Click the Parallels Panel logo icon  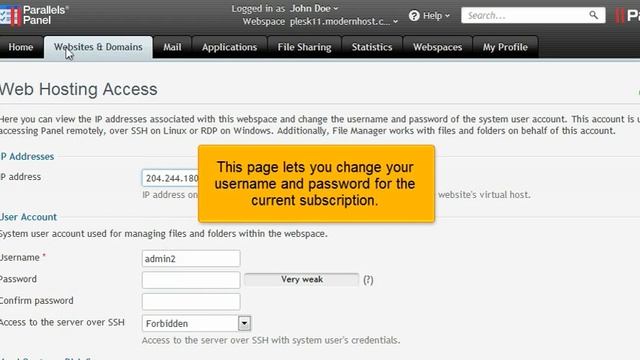(10, 15)
